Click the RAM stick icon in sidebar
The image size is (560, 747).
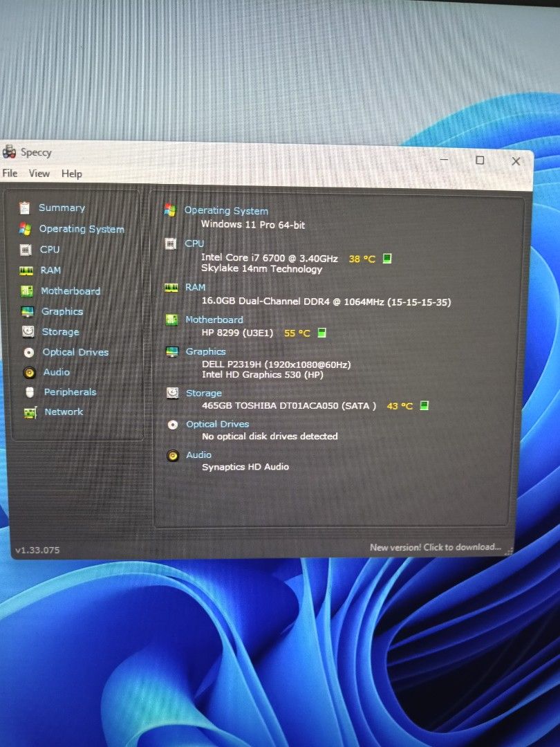[x=26, y=270]
